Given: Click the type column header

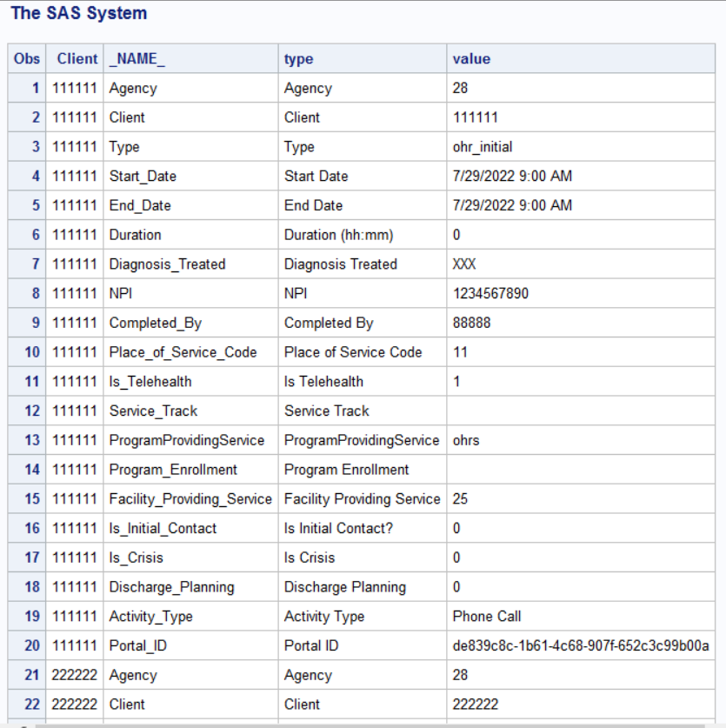Looking at the screenshot, I should click(298, 59).
